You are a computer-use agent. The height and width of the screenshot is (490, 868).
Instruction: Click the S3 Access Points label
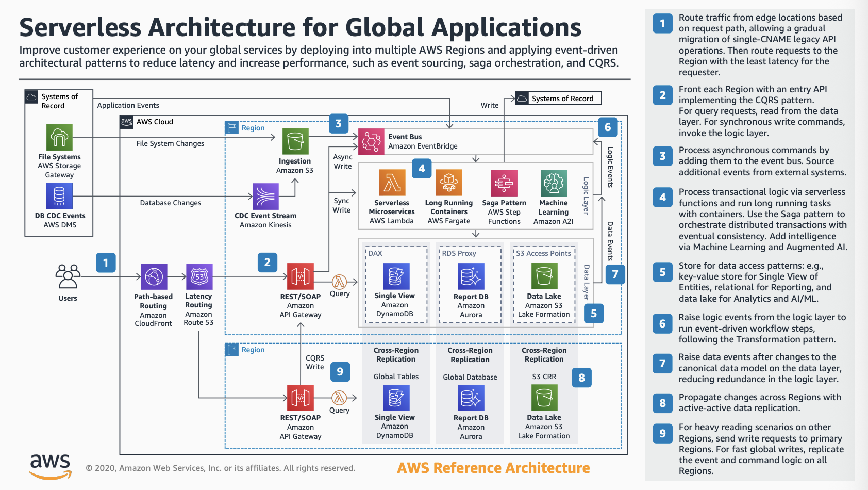point(543,253)
